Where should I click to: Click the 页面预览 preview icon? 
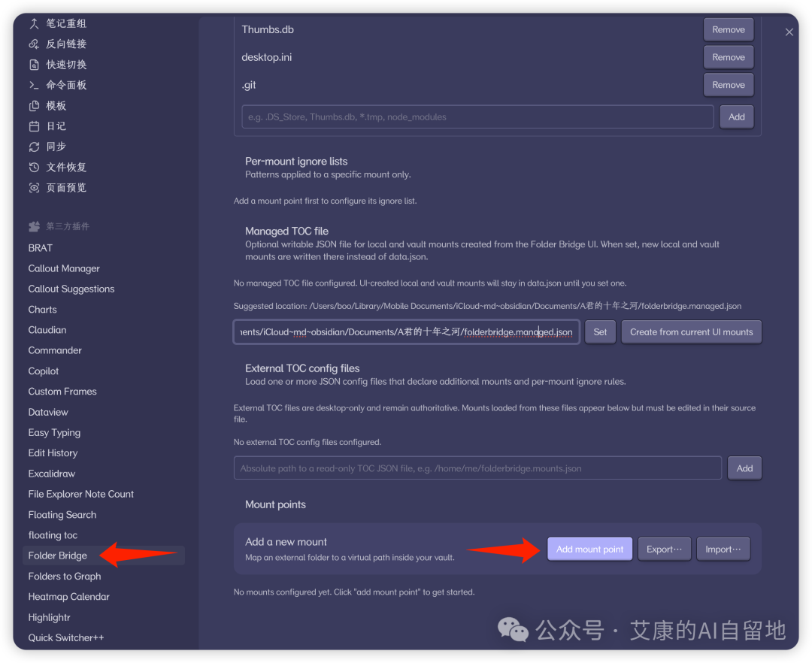(34, 188)
